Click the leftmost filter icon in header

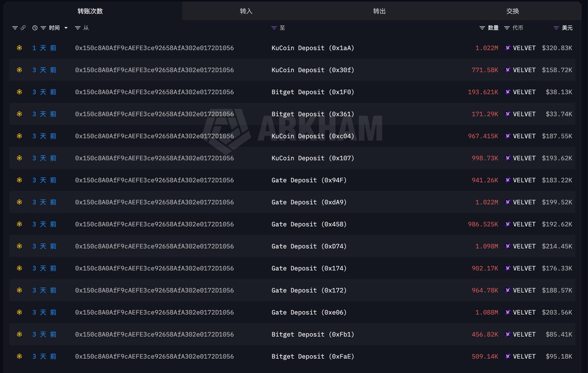tap(15, 28)
